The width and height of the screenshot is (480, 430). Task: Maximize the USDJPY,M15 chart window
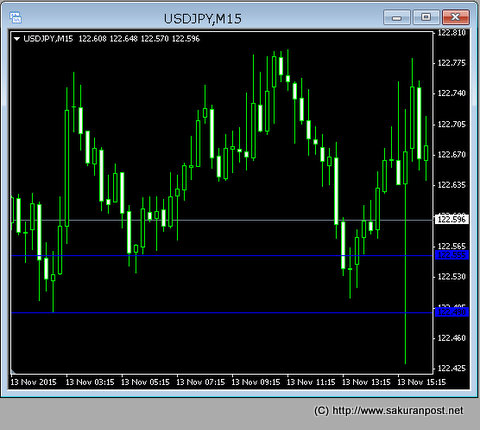tap(426, 17)
